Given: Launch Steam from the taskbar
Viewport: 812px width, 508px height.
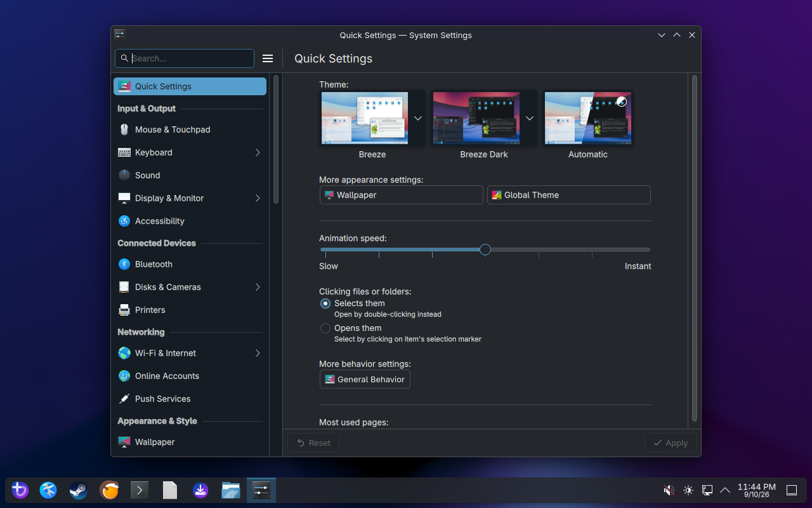Looking at the screenshot, I should tap(79, 490).
